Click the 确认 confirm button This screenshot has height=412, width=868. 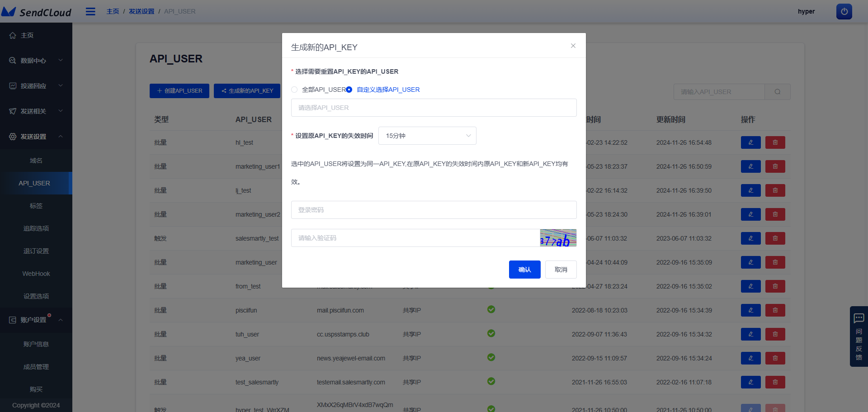524,269
